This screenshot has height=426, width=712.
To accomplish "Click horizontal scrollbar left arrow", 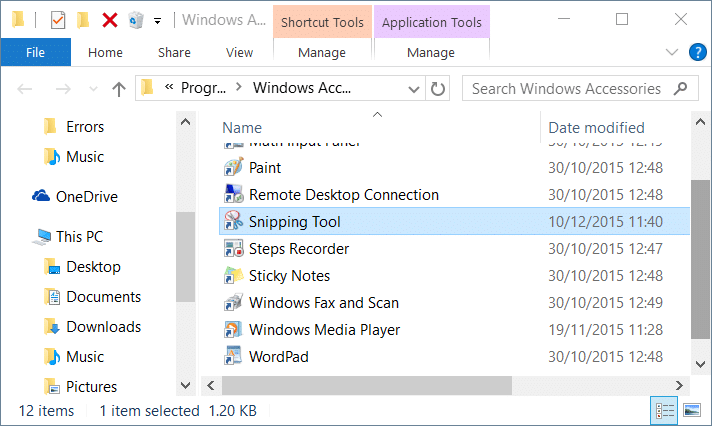I will [x=211, y=386].
